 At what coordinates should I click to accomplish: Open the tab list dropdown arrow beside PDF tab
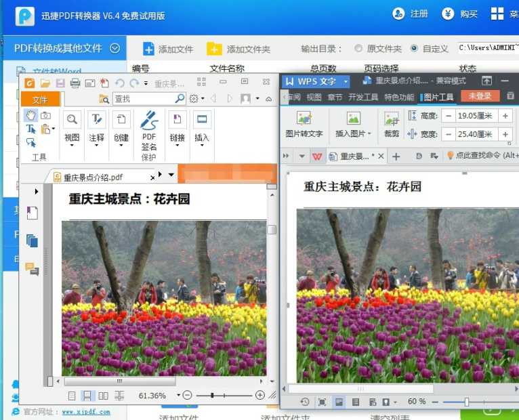coord(171,174)
